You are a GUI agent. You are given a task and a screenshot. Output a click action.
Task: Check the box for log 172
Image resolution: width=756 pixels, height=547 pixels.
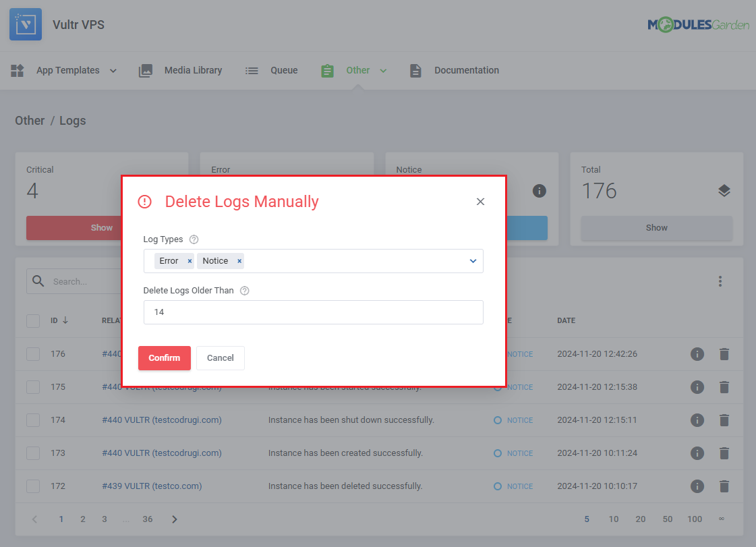point(33,486)
